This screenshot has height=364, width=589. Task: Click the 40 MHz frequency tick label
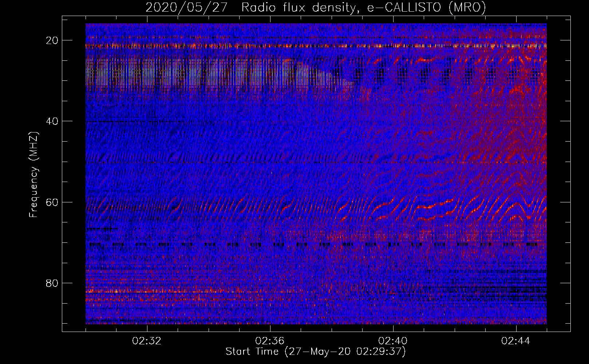52,121
